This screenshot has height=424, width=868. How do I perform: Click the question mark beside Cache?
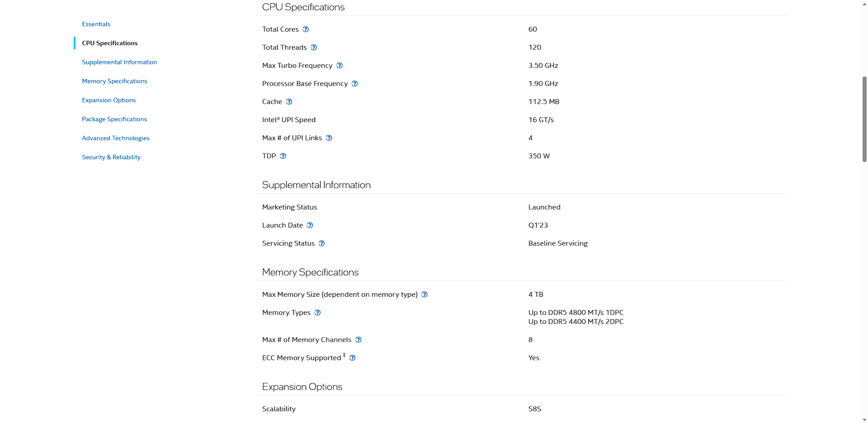click(x=289, y=102)
